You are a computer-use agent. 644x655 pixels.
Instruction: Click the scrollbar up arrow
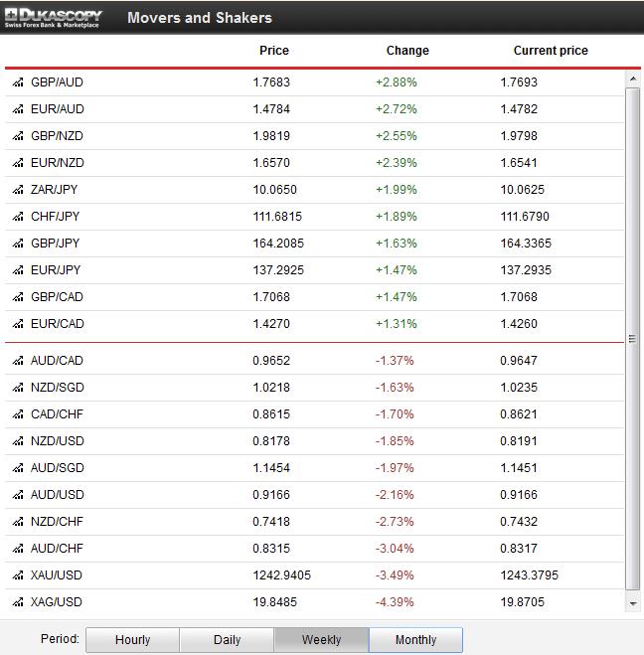(633, 79)
